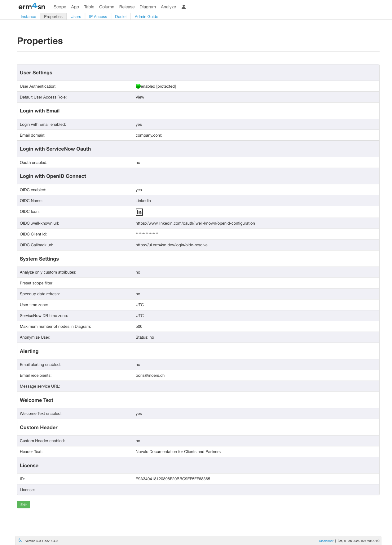Switch to the Users tab
This screenshot has height=545, width=392.
76,16
